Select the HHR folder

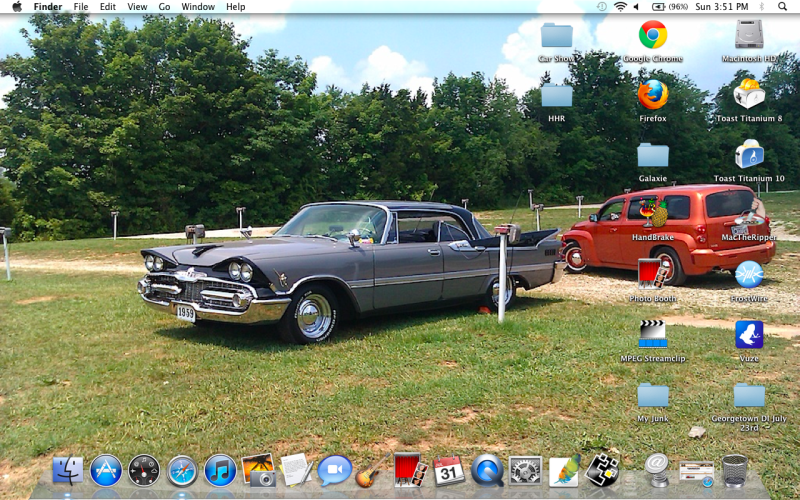557,95
